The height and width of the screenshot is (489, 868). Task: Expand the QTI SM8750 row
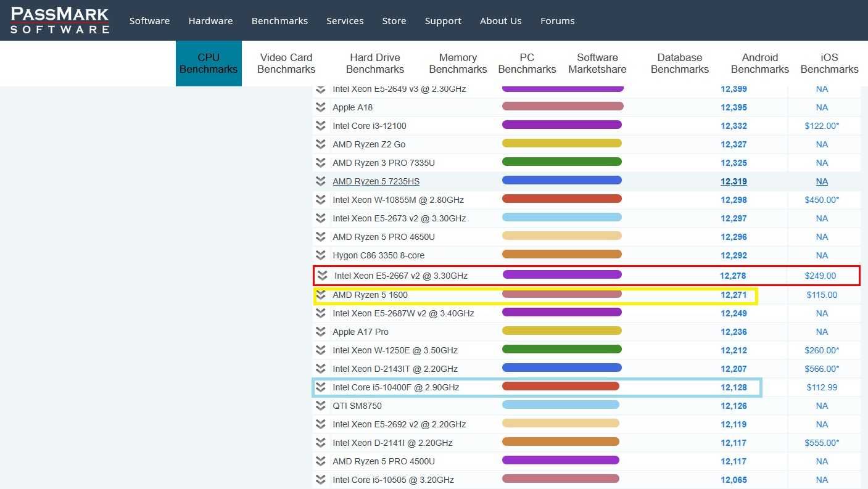320,406
